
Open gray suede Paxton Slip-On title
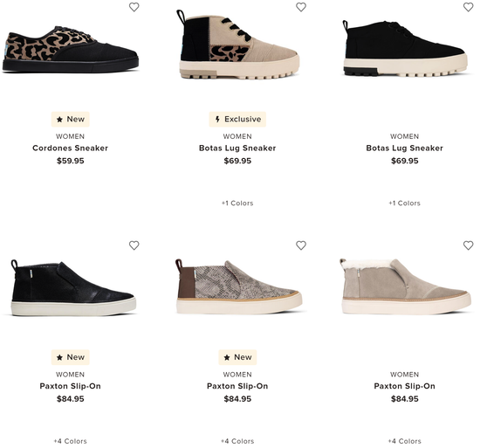tap(404, 386)
